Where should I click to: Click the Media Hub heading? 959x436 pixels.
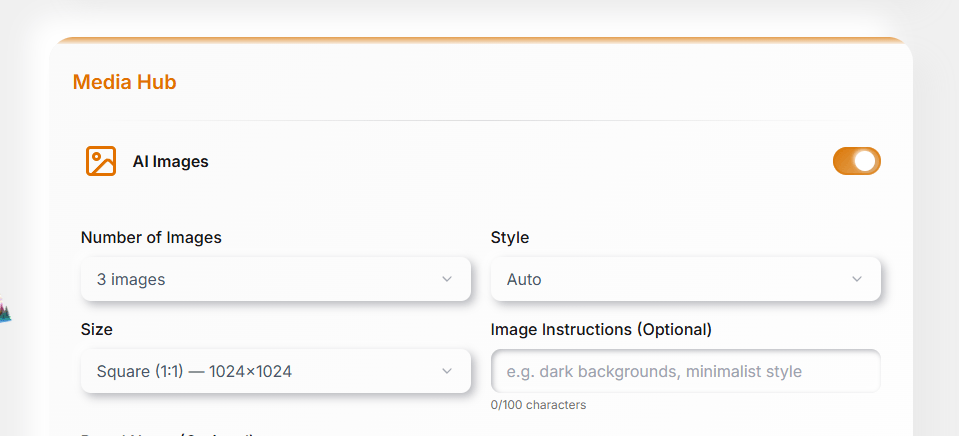coord(125,82)
